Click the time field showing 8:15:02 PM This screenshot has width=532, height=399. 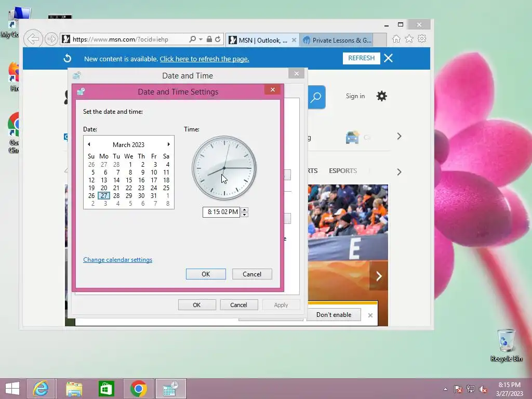(221, 212)
